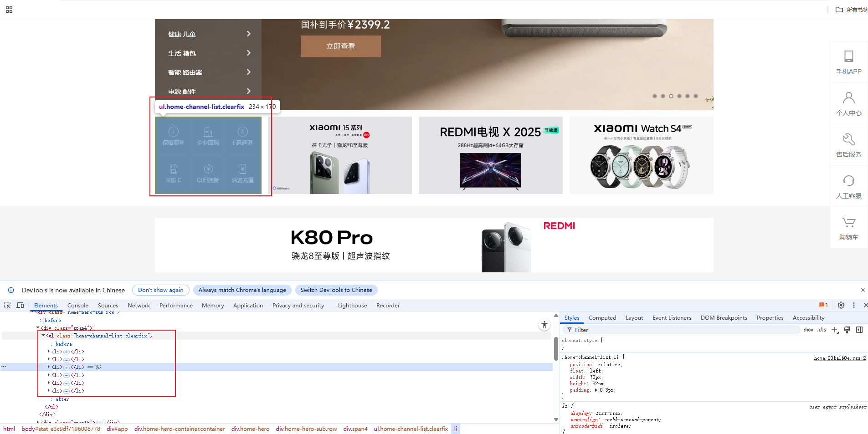Click the Don't show again button
The width and height of the screenshot is (868, 434).
pyautogui.click(x=161, y=290)
